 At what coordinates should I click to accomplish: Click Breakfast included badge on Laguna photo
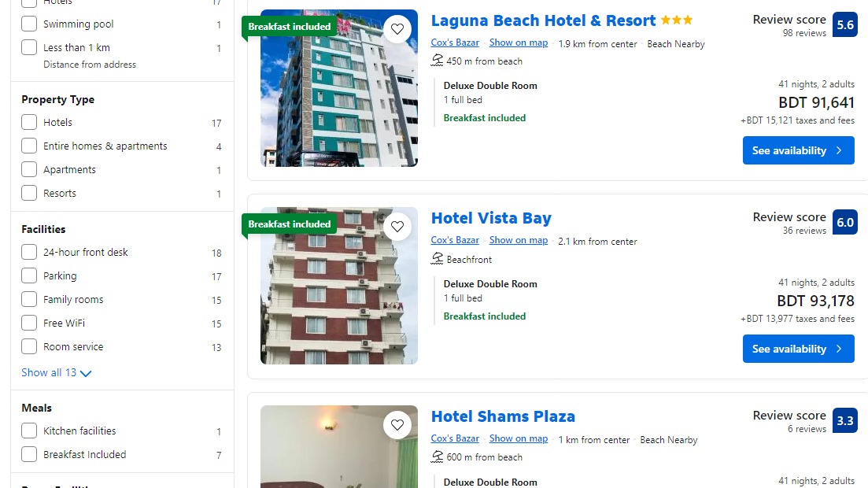pos(289,27)
